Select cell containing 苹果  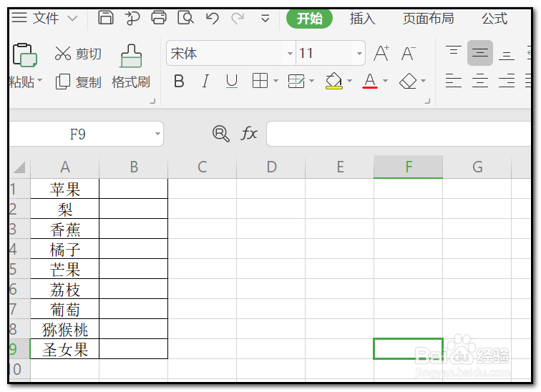(x=65, y=189)
